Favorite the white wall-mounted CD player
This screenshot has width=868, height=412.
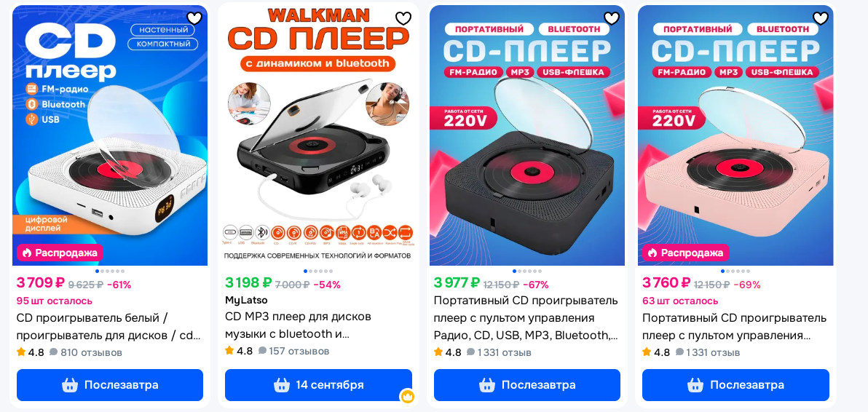click(194, 18)
